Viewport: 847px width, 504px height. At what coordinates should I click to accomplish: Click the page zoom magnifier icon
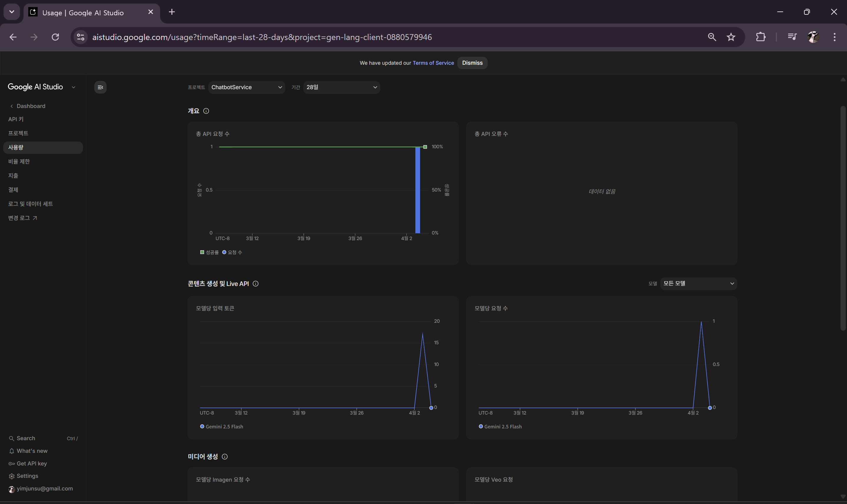[712, 37]
